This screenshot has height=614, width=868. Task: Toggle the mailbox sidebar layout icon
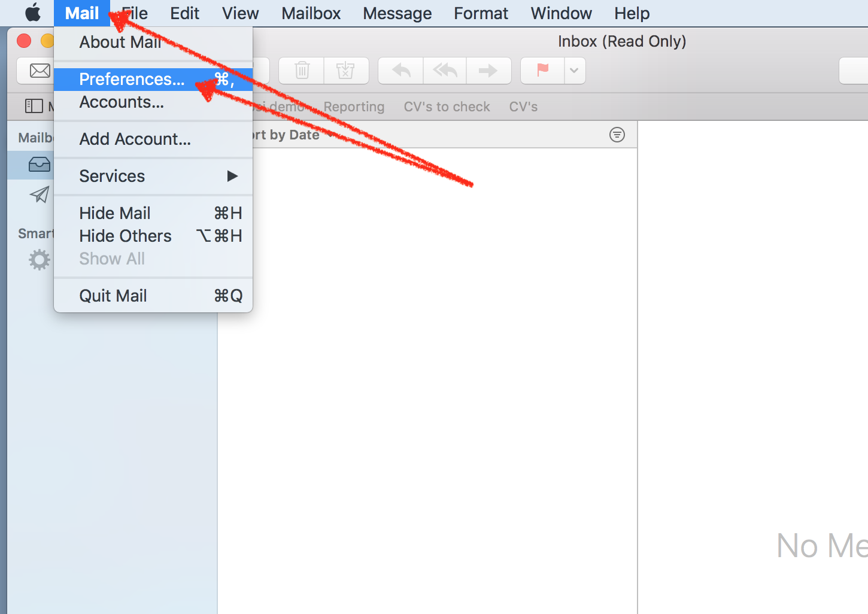34,107
